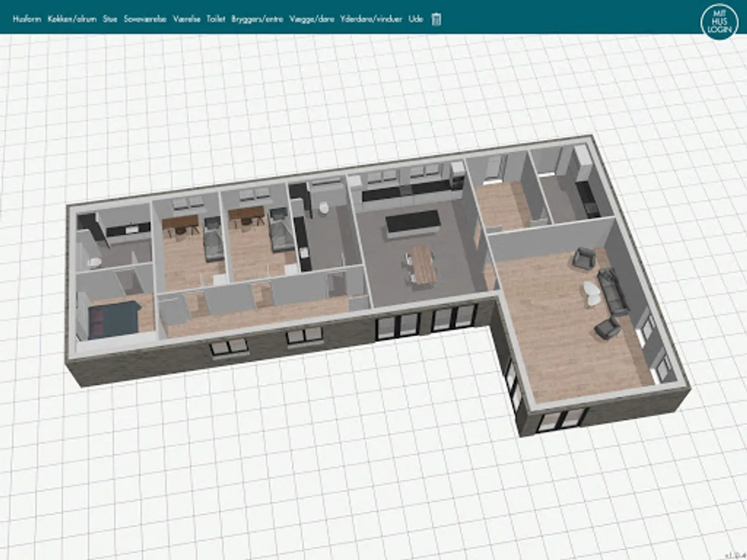Open the Bryggers/entre menu
747x560 pixels.
(x=257, y=19)
